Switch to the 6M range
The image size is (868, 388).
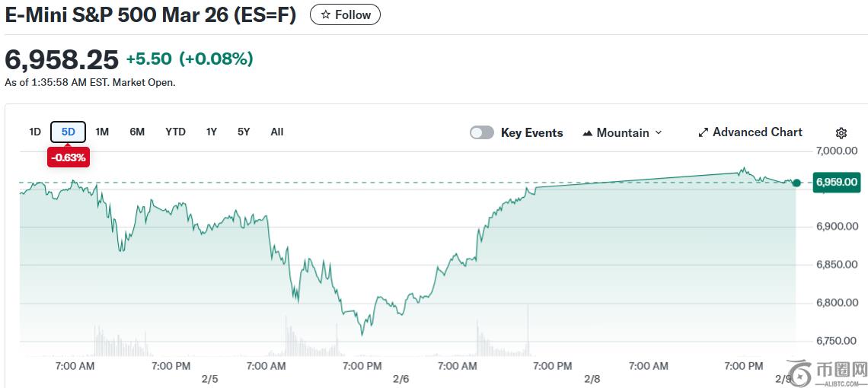tap(137, 132)
